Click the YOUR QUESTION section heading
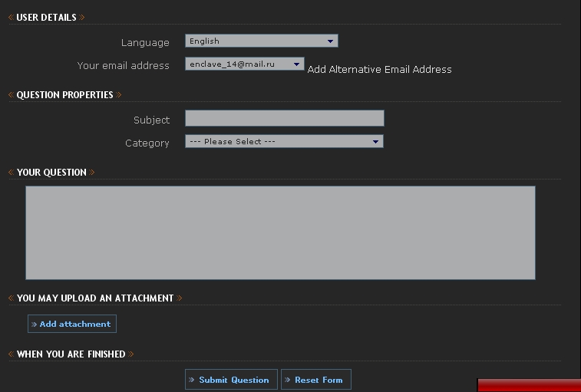Screen dimensions: 581x392 coord(51,173)
